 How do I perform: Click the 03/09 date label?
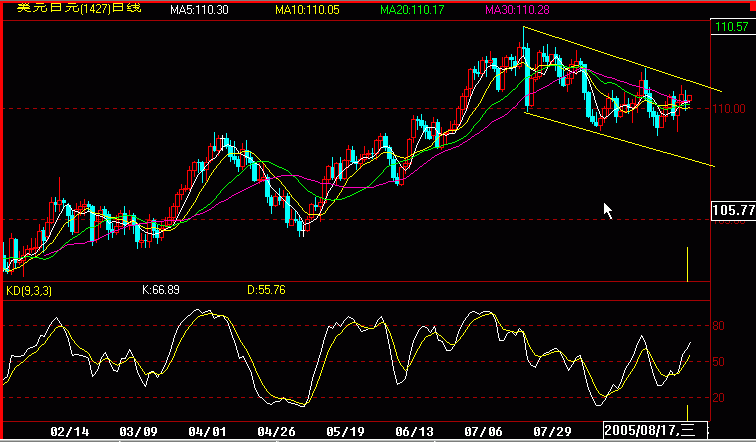point(138,431)
